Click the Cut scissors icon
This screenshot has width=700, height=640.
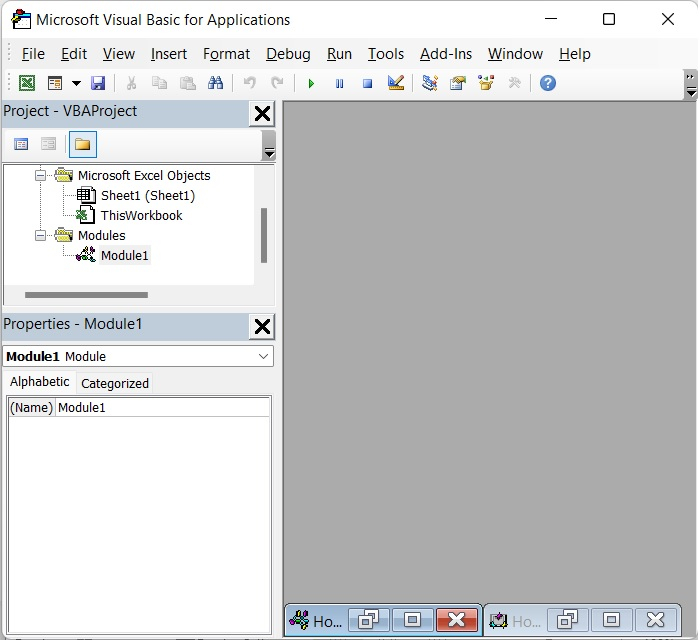tap(131, 83)
